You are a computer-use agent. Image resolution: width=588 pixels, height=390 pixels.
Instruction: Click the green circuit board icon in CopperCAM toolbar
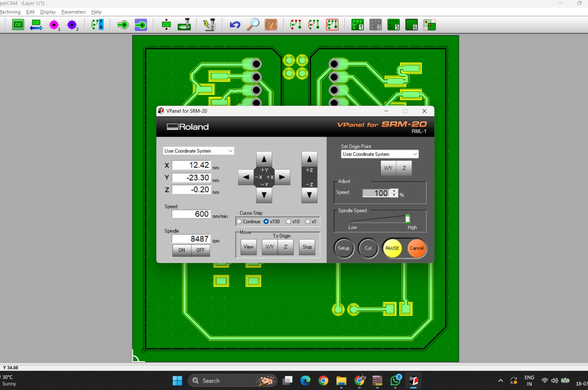18,25
